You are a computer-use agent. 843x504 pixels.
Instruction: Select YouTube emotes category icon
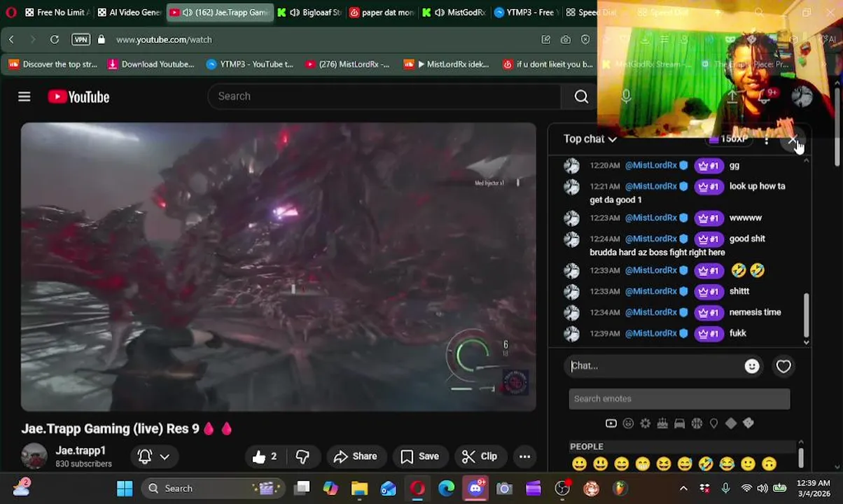pyautogui.click(x=611, y=423)
